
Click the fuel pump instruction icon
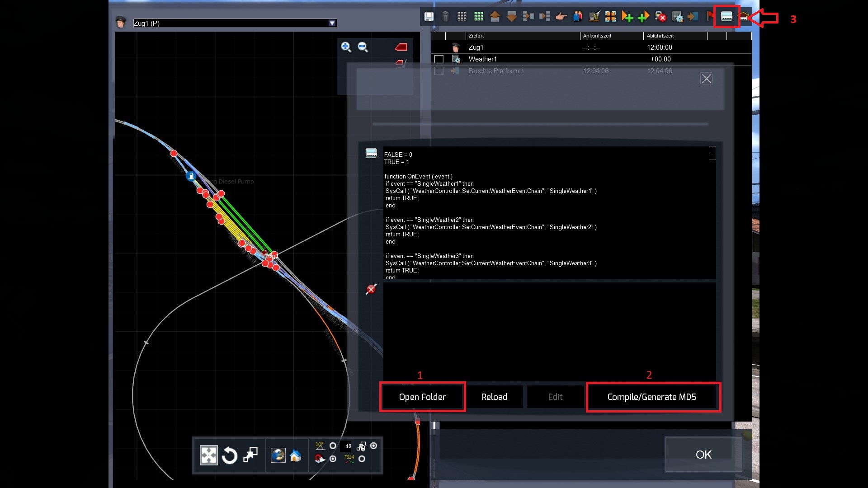[x=594, y=17]
